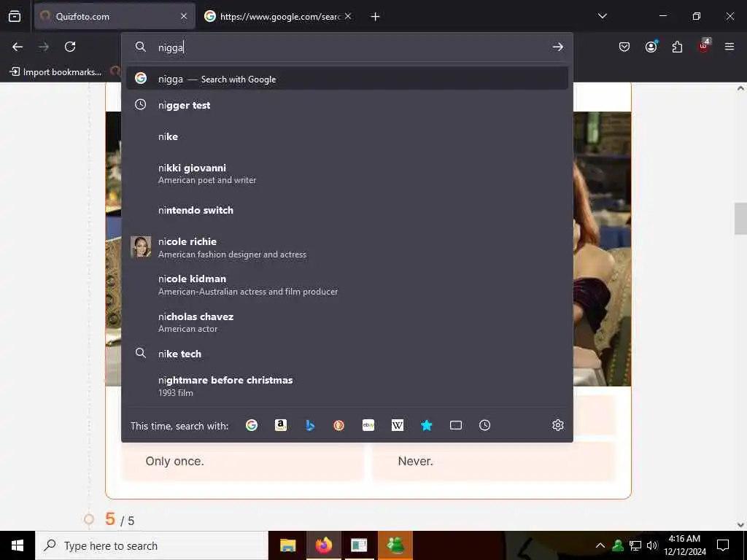
Task: Search within Bookmarks using the star icon
Action: click(x=426, y=425)
